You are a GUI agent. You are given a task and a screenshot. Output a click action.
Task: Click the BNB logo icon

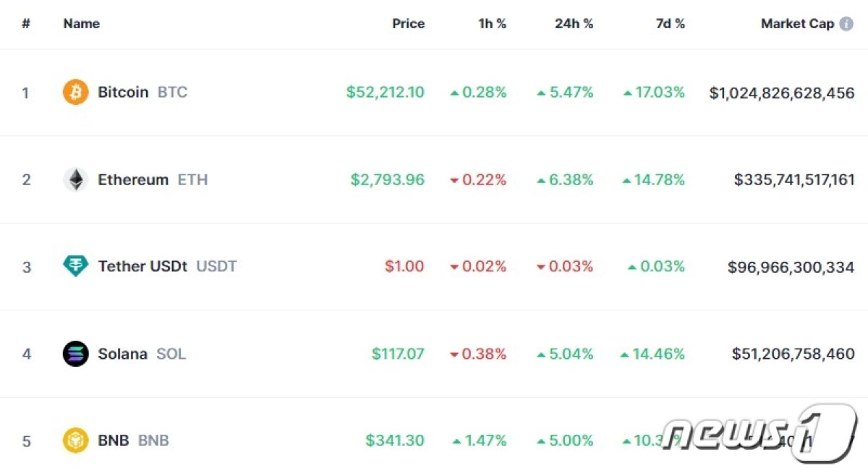pyautogui.click(x=76, y=441)
